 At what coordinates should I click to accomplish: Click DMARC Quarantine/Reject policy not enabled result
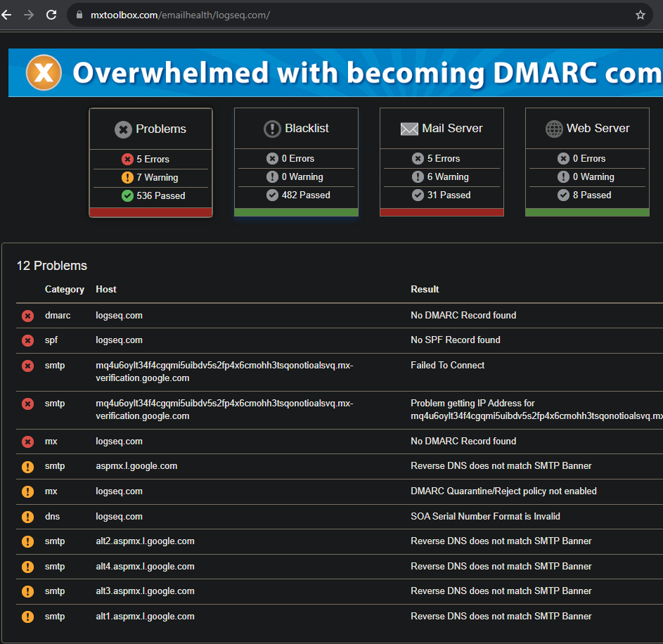click(503, 491)
